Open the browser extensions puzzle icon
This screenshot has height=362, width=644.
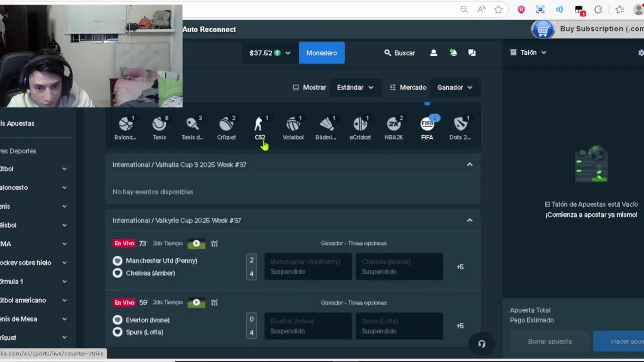[598, 10]
